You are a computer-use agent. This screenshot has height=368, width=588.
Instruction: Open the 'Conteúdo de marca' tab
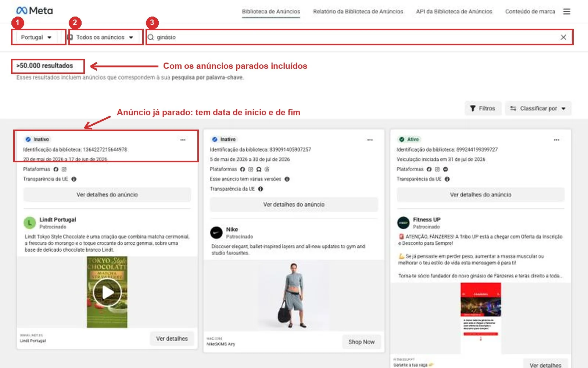point(530,11)
